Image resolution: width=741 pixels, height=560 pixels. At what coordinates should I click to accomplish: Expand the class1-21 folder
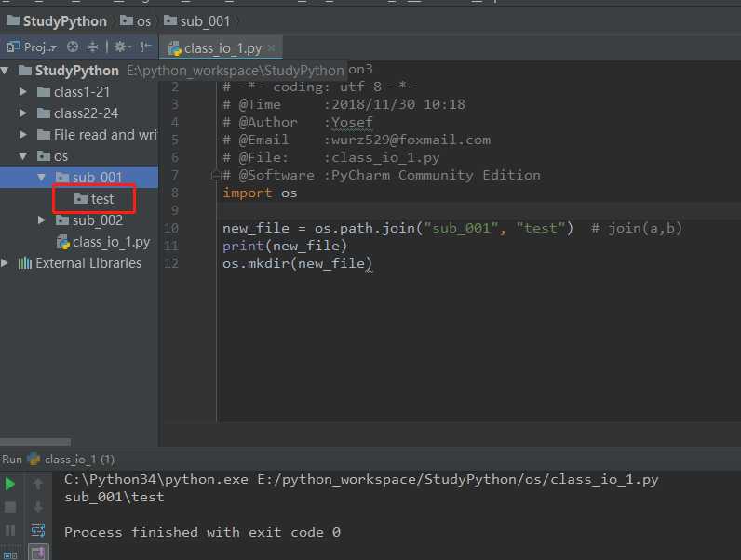(x=22, y=91)
